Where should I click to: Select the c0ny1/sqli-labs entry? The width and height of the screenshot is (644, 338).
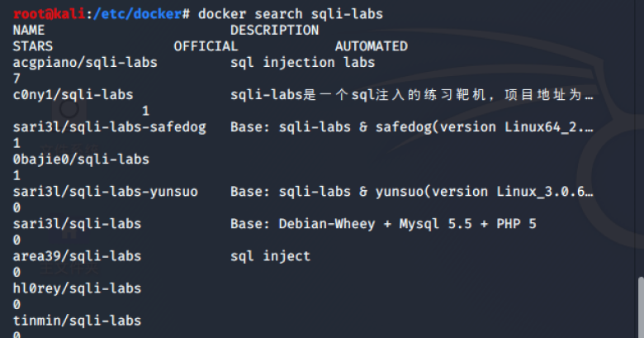73,95
